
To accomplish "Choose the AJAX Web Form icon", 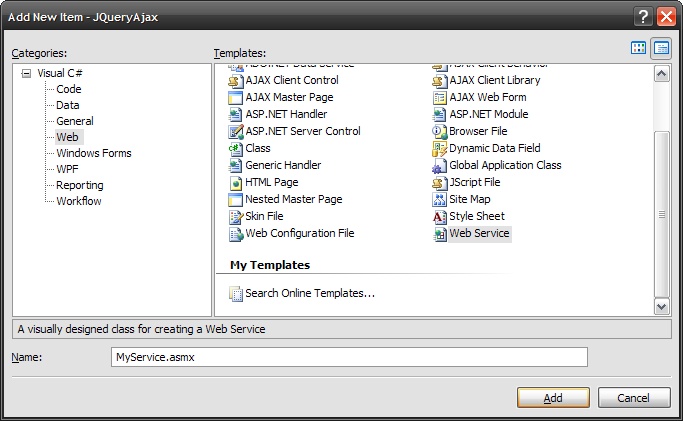I will pyautogui.click(x=440, y=98).
